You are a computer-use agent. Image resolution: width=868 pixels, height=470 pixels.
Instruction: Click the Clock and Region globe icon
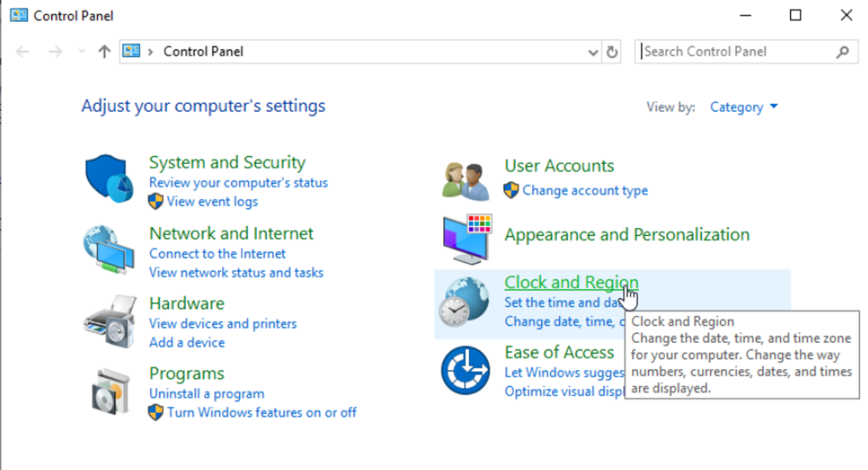pyautogui.click(x=466, y=301)
